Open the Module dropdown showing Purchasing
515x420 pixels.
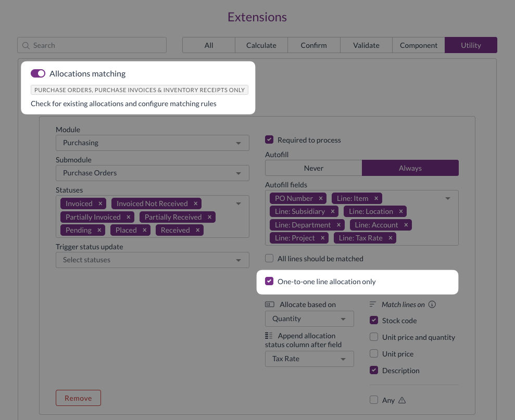point(152,143)
